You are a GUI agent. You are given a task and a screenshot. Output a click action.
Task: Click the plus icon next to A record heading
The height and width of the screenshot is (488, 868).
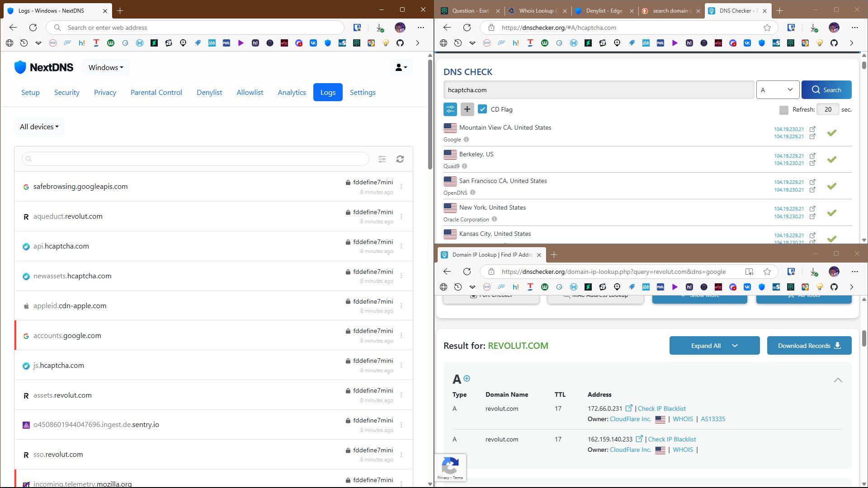pos(467,379)
